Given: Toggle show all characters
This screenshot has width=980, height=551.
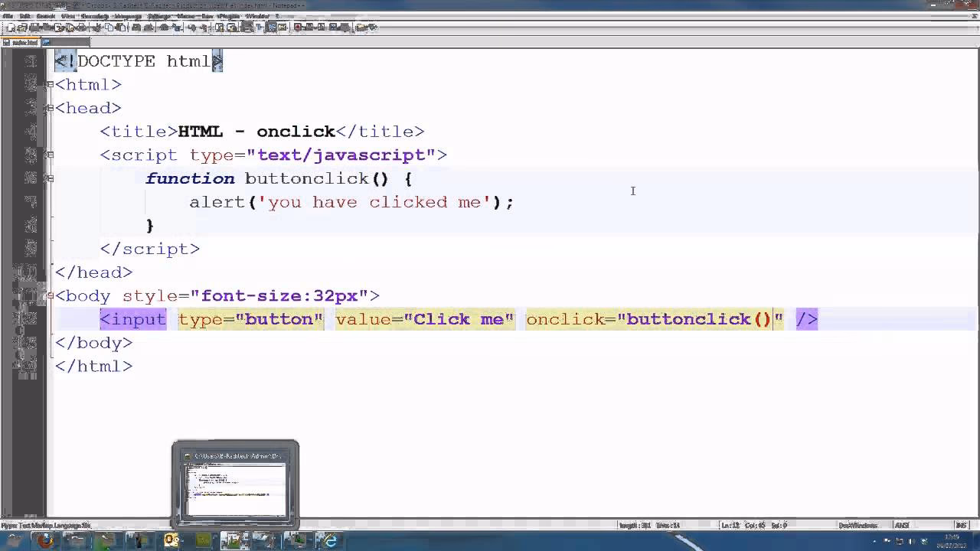Looking at the screenshot, I should 260,28.
